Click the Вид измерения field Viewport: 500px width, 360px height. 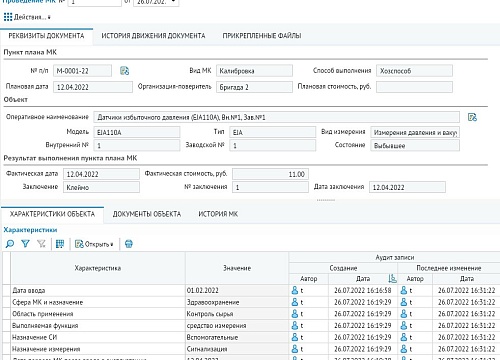(x=415, y=132)
